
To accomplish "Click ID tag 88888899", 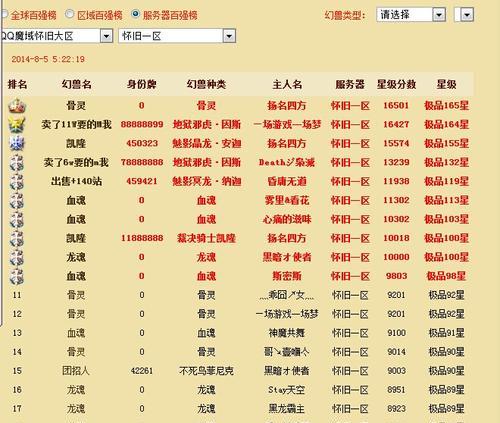I will coord(142,125).
